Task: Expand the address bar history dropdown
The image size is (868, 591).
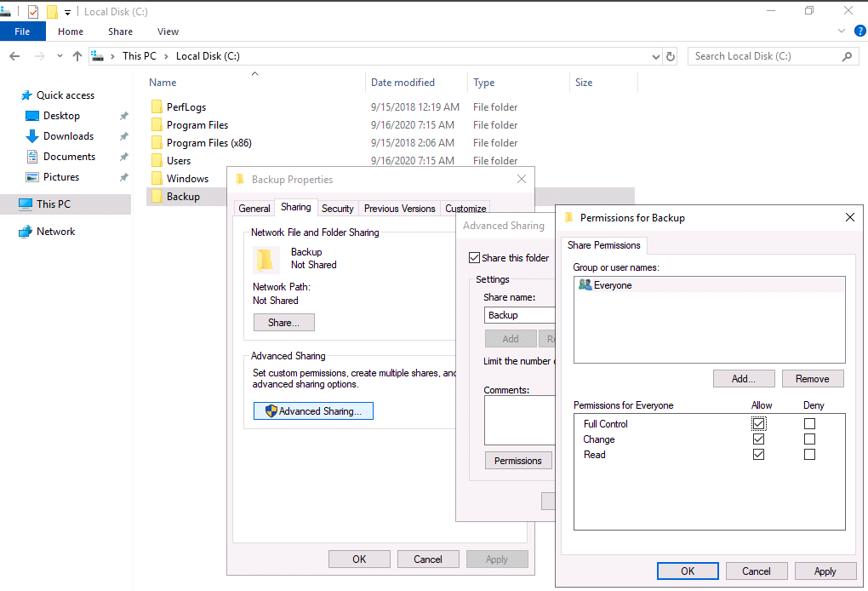Action: 655,56
